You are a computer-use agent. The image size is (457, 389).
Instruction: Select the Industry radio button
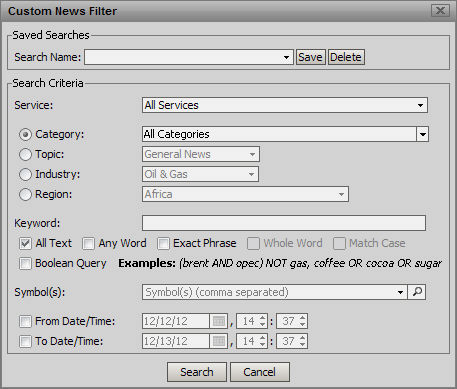(25, 174)
